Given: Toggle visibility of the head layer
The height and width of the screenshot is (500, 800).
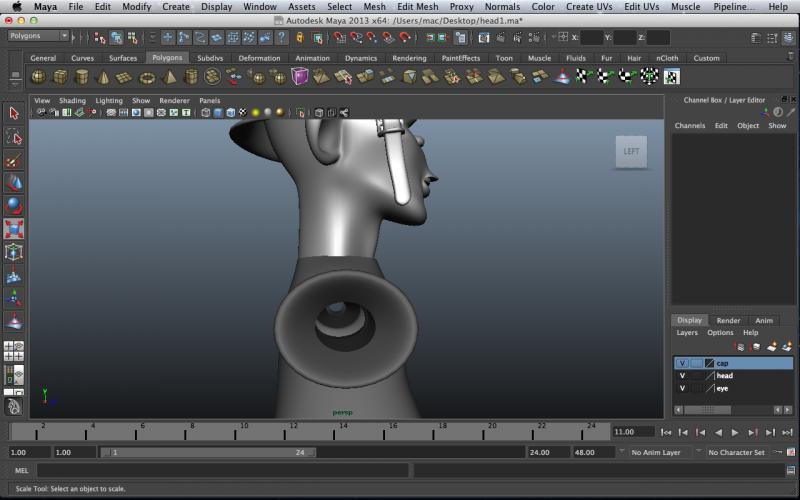Looking at the screenshot, I should pyautogui.click(x=682, y=376).
